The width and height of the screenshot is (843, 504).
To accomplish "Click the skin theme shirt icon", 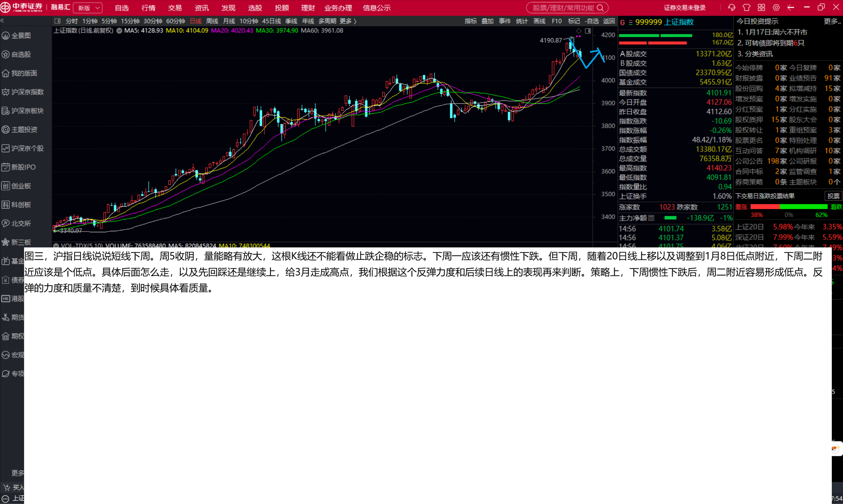I will [x=746, y=8].
